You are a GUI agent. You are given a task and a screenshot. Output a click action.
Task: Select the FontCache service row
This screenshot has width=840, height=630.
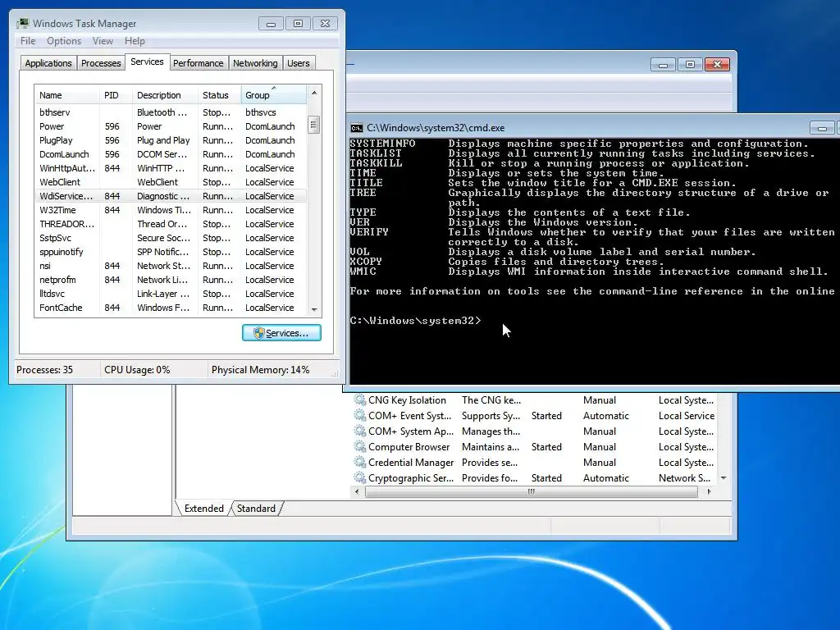point(171,308)
